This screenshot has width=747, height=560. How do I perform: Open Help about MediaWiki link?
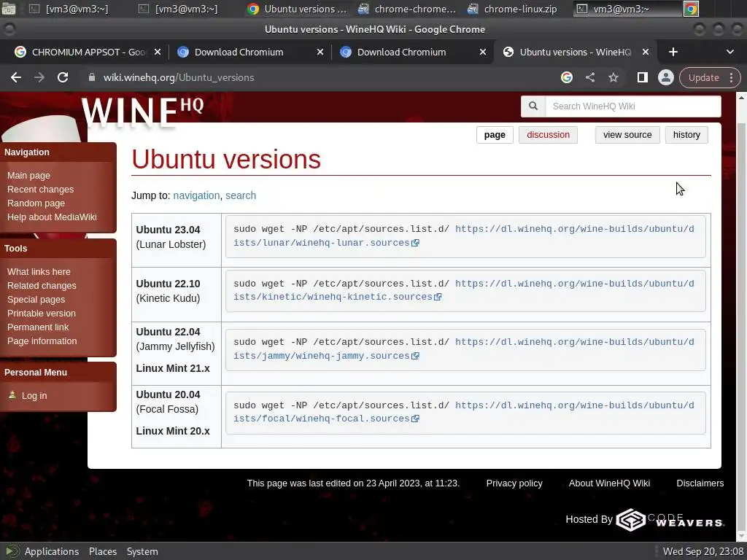[x=52, y=217]
